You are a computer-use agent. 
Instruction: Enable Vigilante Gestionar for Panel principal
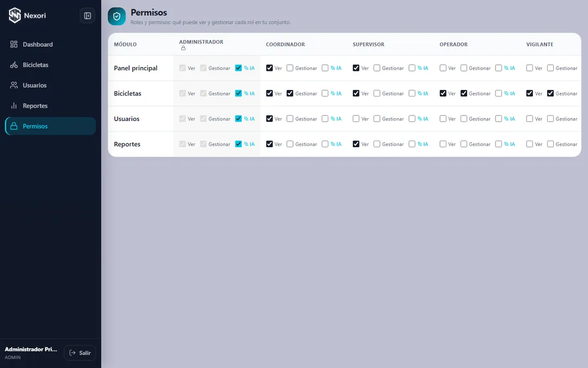coord(550,68)
